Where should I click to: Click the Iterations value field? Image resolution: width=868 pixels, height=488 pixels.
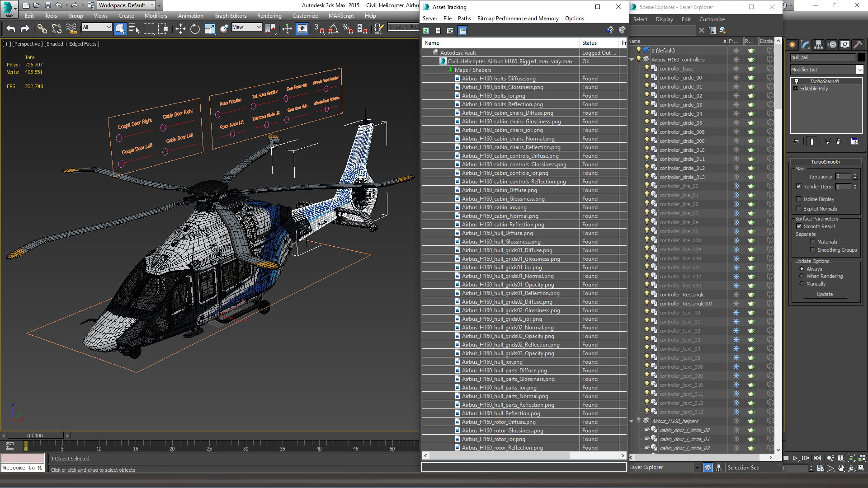[844, 177]
